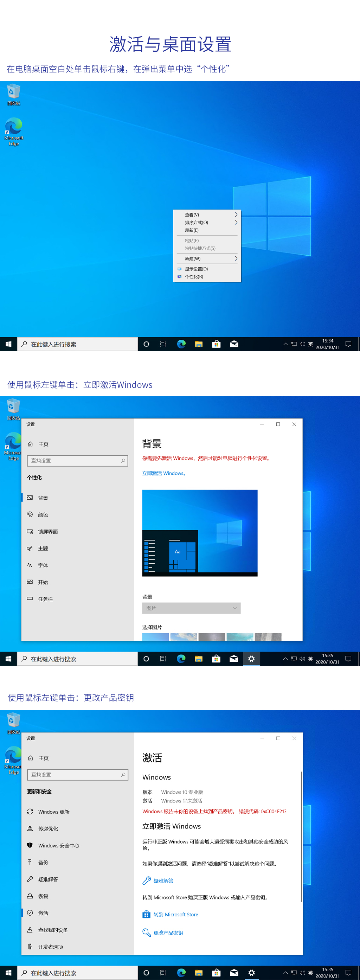Expand the 查看(V) submenu
This screenshot has width=360, height=980.
coord(207,214)
